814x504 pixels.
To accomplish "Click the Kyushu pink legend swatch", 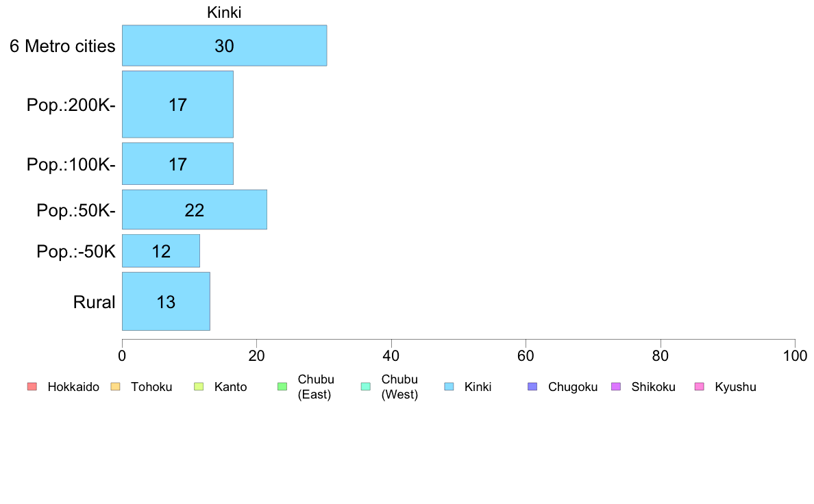I will (700, 387).
